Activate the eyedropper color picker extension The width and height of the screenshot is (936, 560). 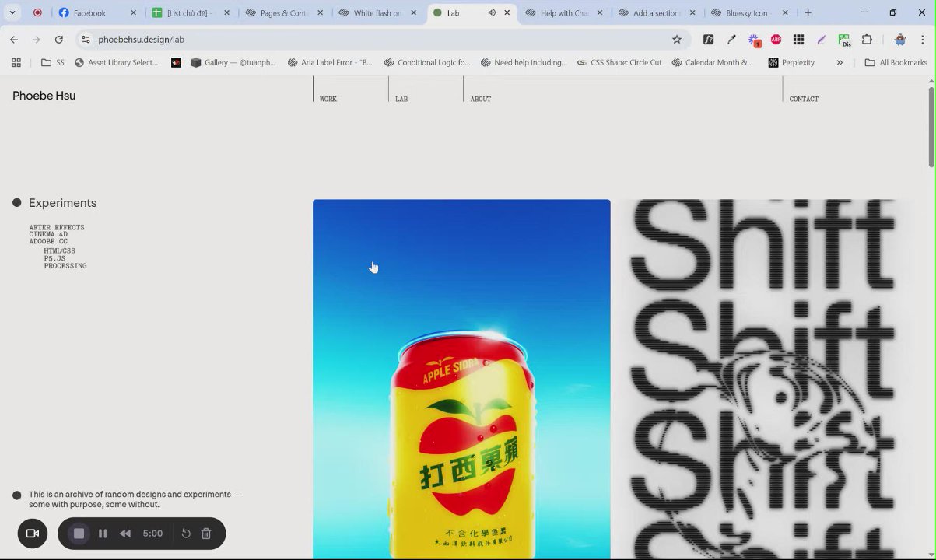coord(731,40)
